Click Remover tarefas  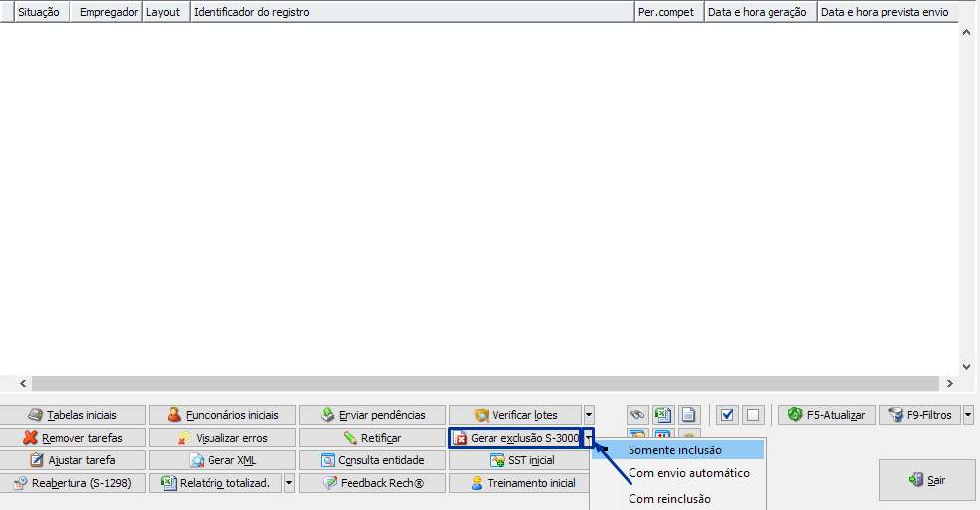[72, 438]
